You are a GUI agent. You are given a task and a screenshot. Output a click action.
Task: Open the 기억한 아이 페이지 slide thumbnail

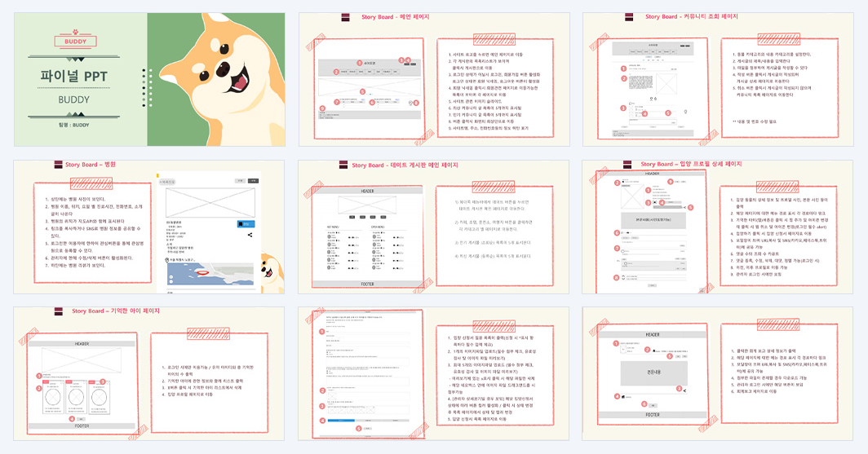(149, 374)
